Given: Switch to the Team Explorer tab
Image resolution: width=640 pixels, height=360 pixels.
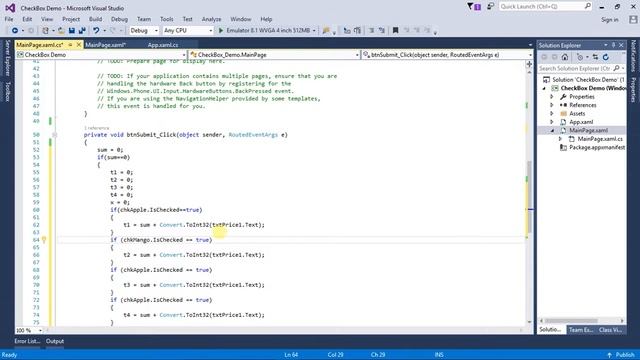Looking at the screenshot, I should coord(581,330).
